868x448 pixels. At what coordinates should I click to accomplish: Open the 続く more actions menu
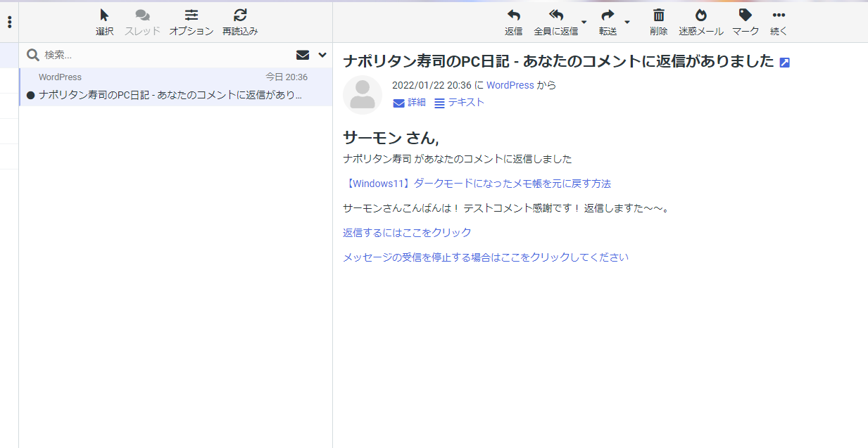click(779, 23)
